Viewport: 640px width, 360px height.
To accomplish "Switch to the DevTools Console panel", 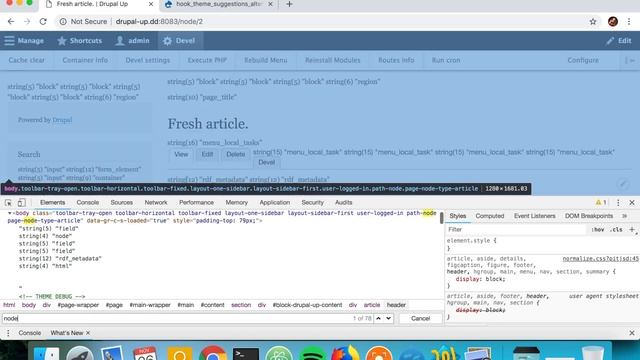I will click(x=88, y=202).
